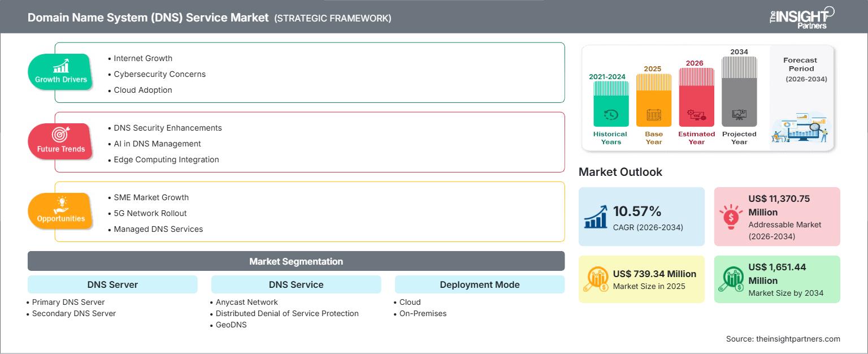
Task: Click 'US$ 739.34 Million' value
Action: pyautogui.click(x=654, y=274)
